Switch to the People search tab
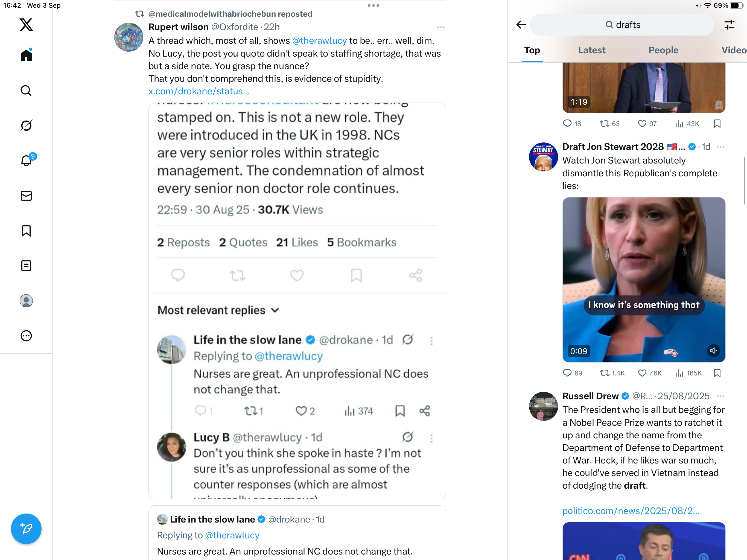The image size is (747, 560). (x=663, y=50)
